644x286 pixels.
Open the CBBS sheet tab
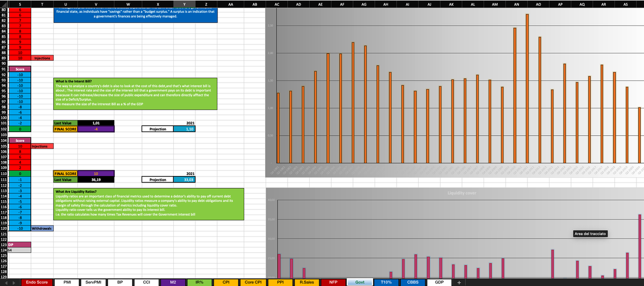[x=413, y=282]
